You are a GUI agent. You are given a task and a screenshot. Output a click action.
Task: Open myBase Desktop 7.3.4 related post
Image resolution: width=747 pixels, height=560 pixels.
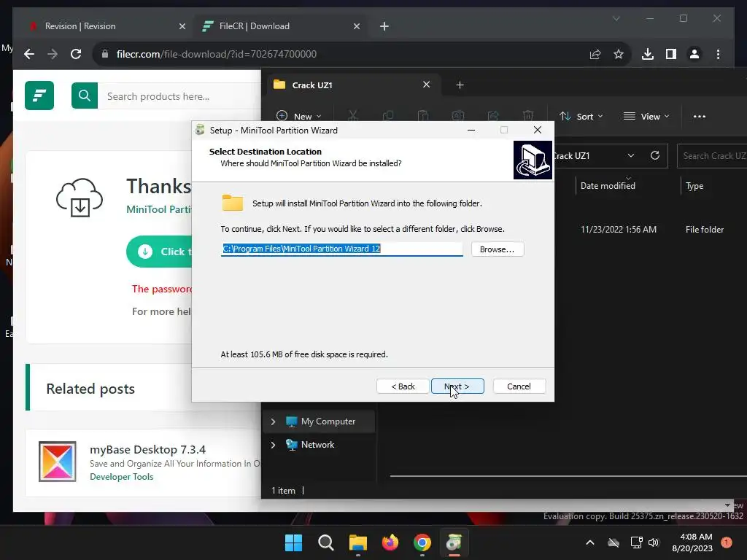pyautogui.click(x=147, y=449)
